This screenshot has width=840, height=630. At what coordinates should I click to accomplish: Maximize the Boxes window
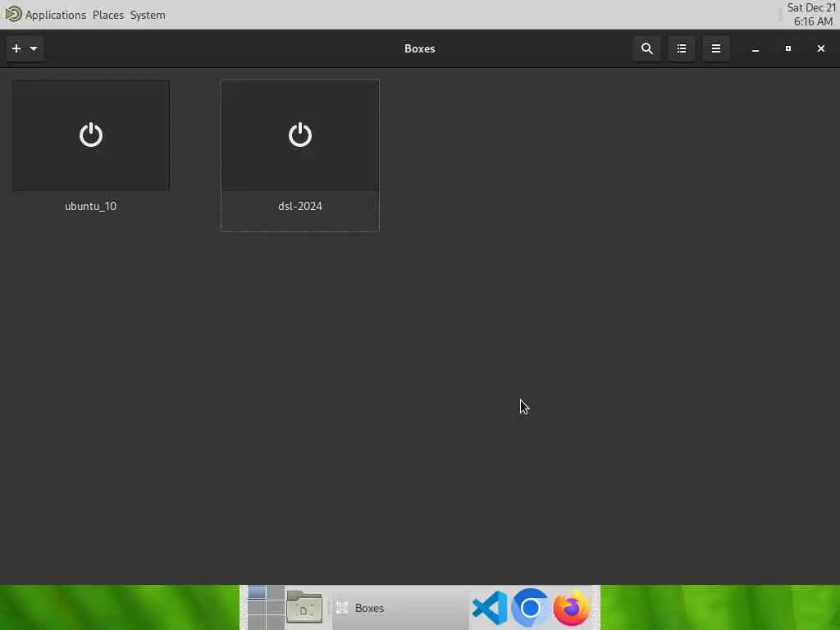point(788,48)
